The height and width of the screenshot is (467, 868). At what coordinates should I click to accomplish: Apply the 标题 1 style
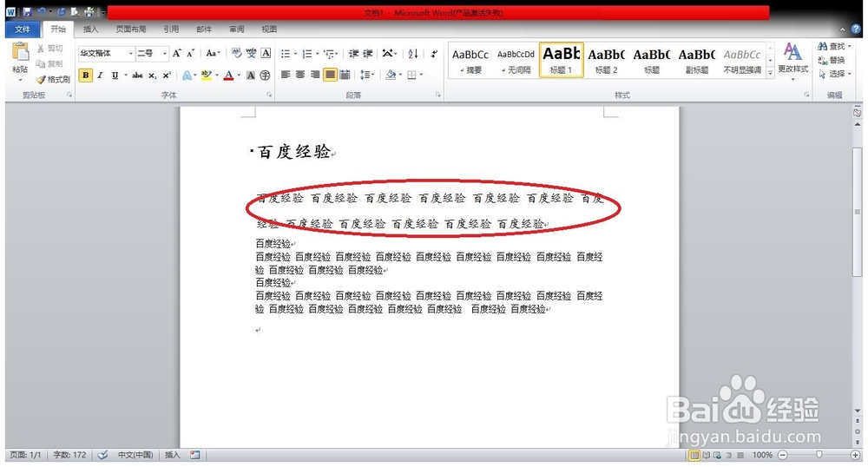(x=562, y=60)
